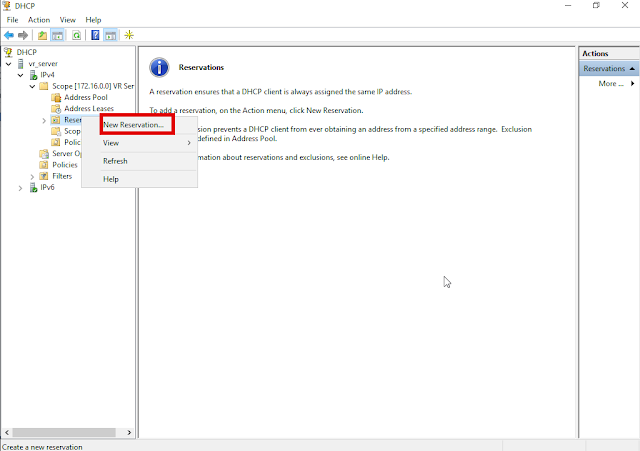Viewport: 640px width, 451px height.
Task: Restore down the DHCP window
Action: tap(596, 6)
